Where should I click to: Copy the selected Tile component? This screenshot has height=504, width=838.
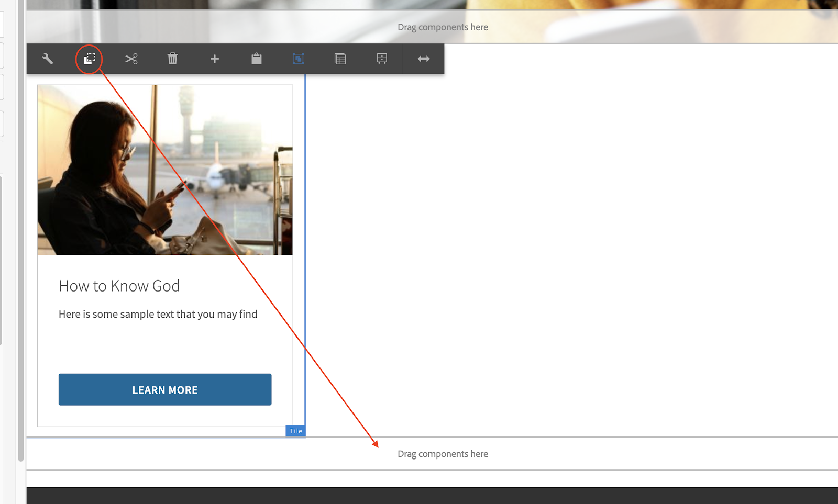90,59
